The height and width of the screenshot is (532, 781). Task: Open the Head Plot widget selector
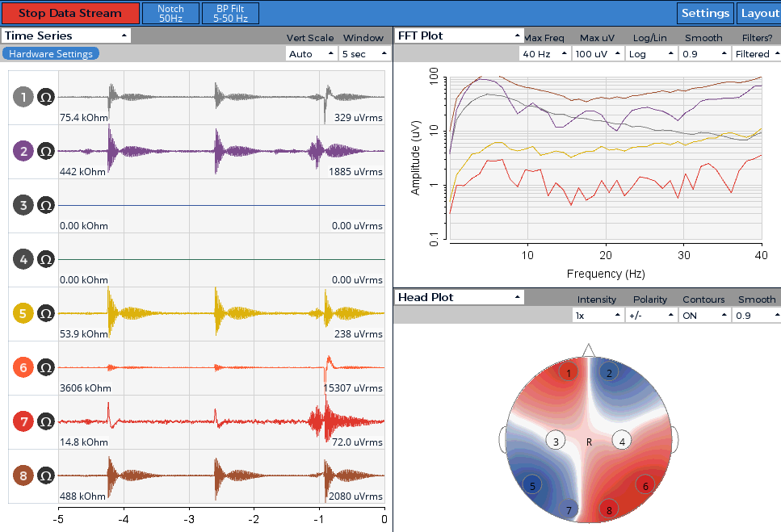point(460,298)
